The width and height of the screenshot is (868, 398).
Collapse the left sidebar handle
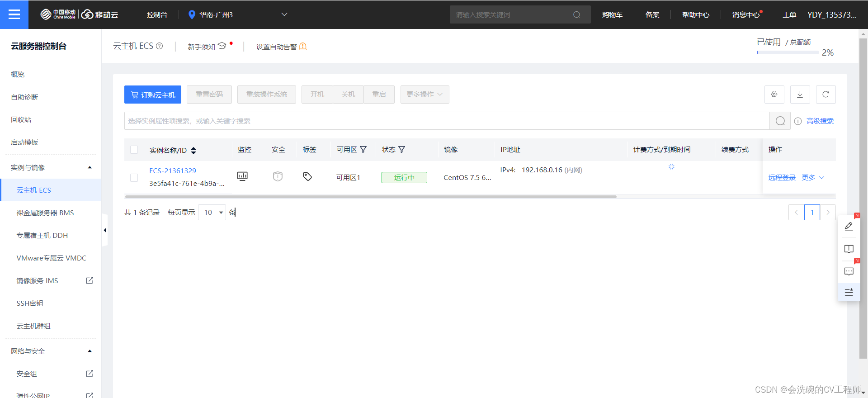105,230
